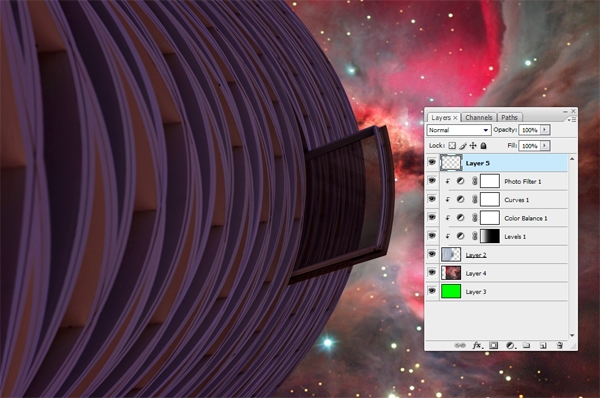The image size is (600, 398).
Task: Hide Layer 2 using its eye icon
Action: pos(432,254)
